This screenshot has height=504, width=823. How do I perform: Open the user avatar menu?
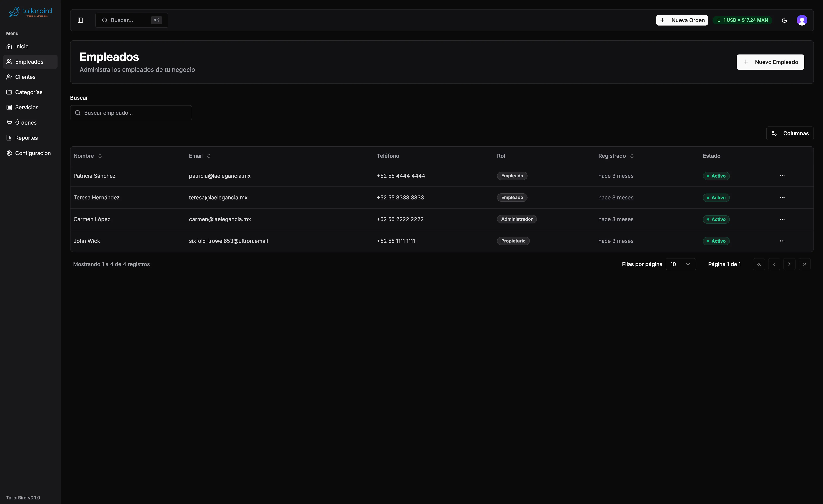[x=802, y=20]
